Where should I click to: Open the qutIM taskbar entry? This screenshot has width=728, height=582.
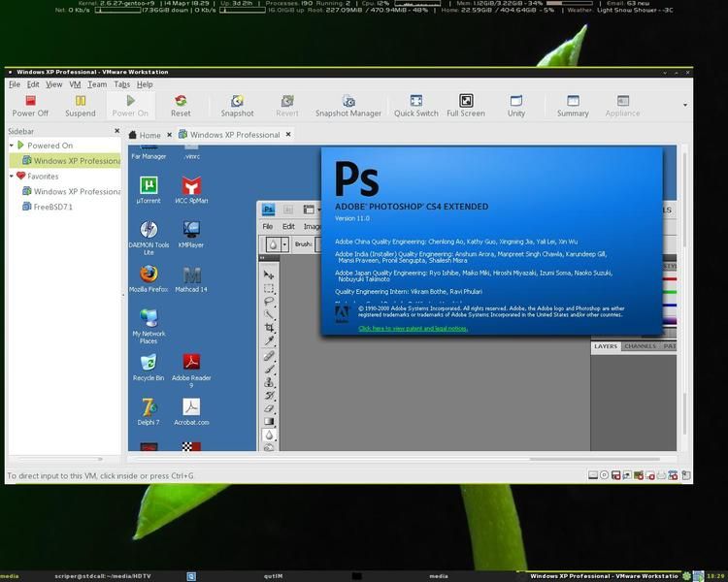click(273, 576)
